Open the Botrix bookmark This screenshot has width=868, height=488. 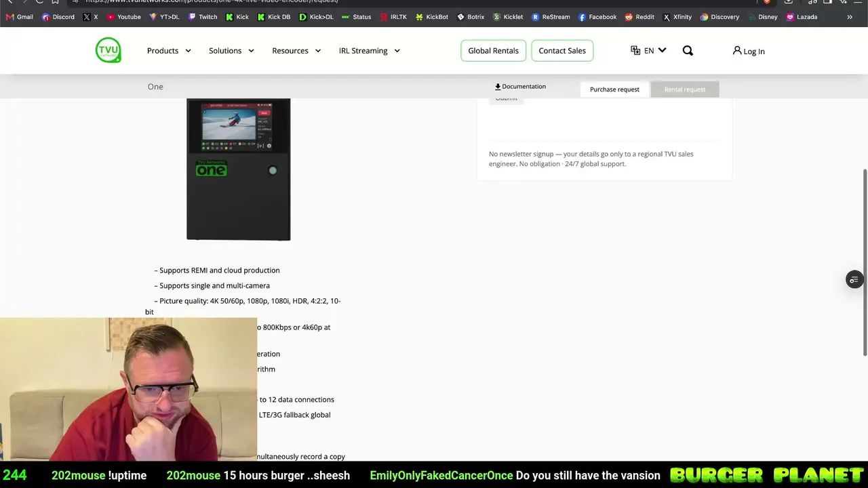[x=470, y=17]
